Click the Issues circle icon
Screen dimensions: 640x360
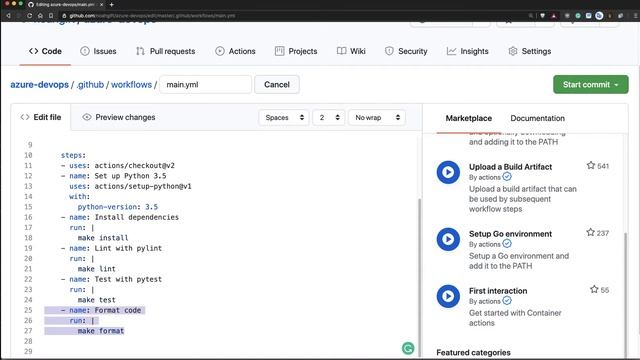coord(85,51)
